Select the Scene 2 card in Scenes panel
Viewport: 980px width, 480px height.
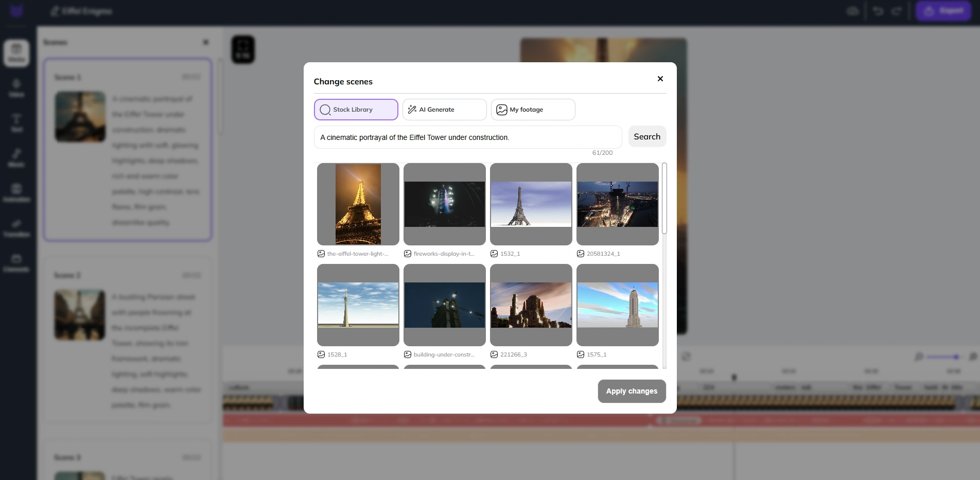tap(128, 340)
